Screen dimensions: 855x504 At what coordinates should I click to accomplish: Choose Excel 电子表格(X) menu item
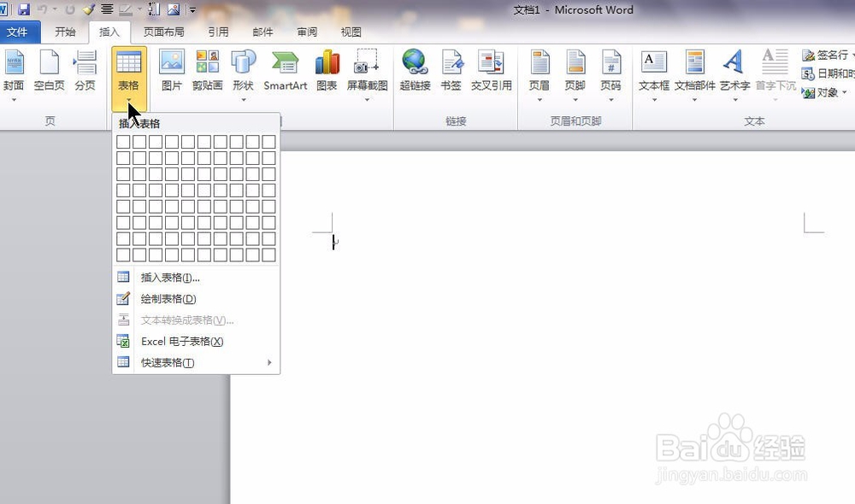197,342
